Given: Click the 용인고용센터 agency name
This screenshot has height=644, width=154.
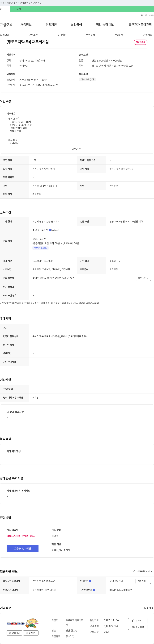Looking at the screenshot, I should click(x=116, y=581).
